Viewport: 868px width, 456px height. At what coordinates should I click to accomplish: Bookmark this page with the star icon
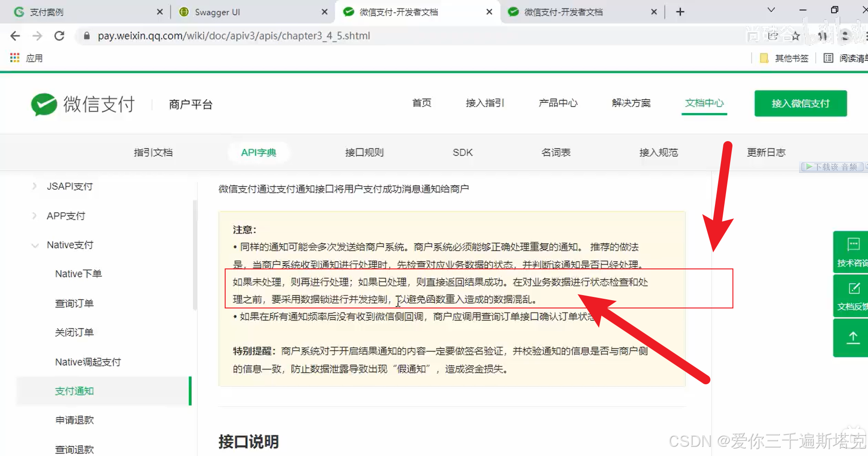[x=795, y=36]
